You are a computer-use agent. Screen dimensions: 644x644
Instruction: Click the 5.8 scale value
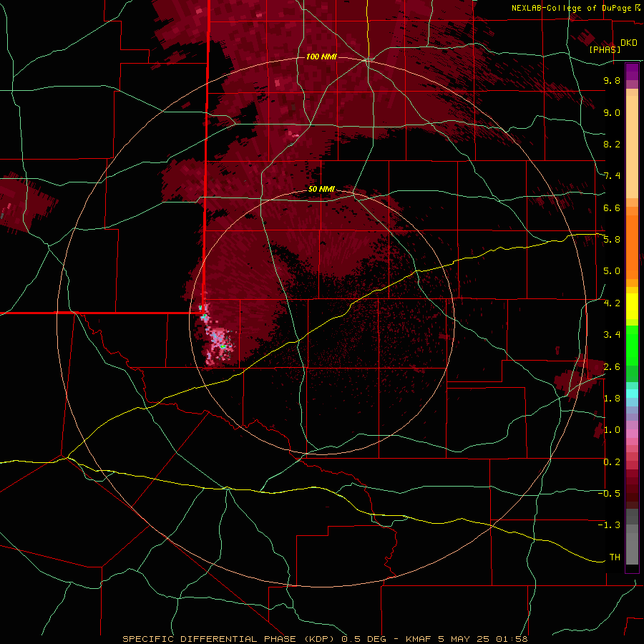(612, 240)
